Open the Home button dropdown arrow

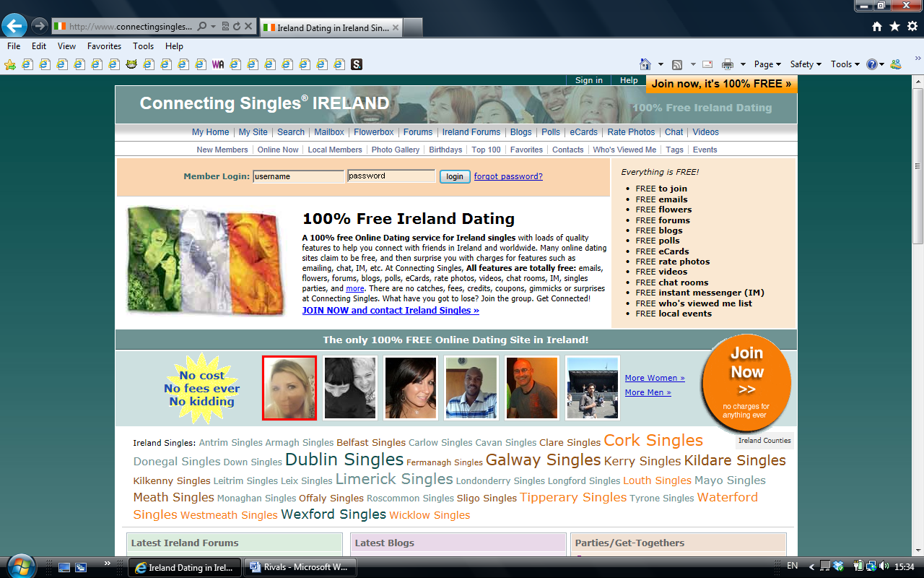[660, 64]
